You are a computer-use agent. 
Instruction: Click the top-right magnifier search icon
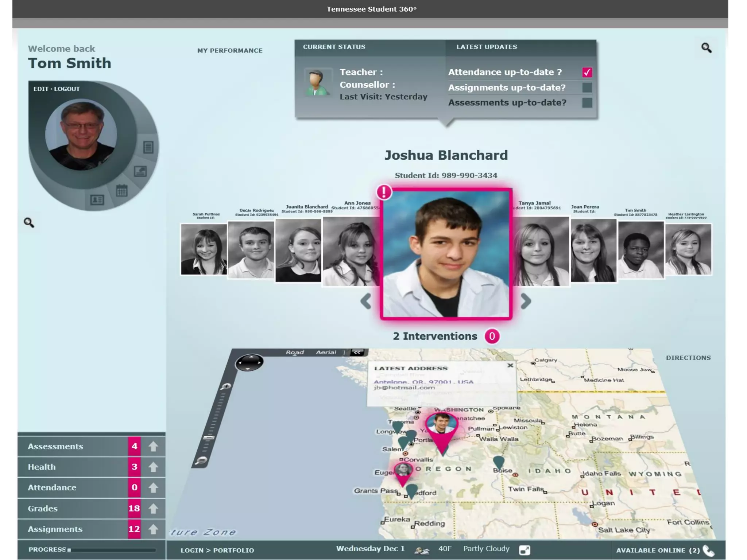[x=706, y=48]
